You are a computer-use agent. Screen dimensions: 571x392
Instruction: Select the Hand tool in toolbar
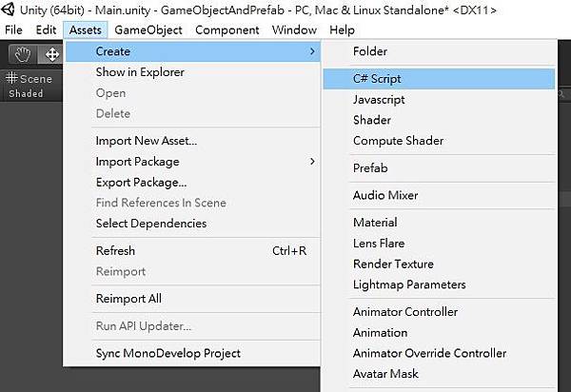click(21, 54)
